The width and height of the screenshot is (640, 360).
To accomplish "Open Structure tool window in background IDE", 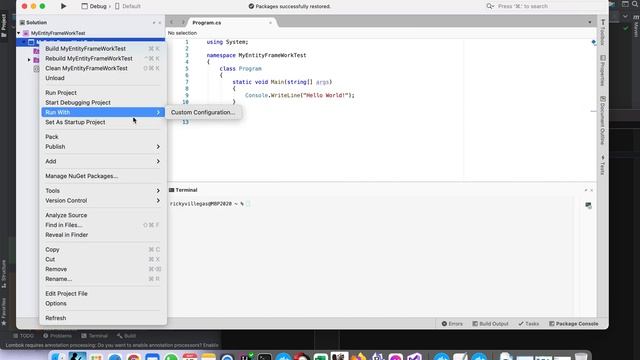I will [4, 274].
